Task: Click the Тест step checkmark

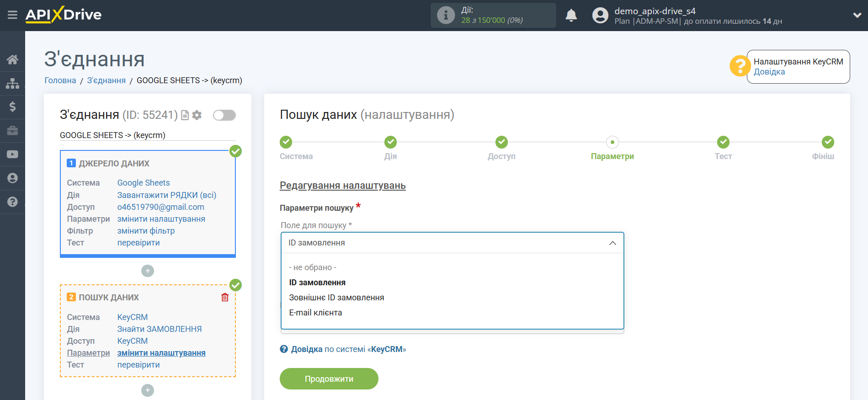Action: [723, 142]
